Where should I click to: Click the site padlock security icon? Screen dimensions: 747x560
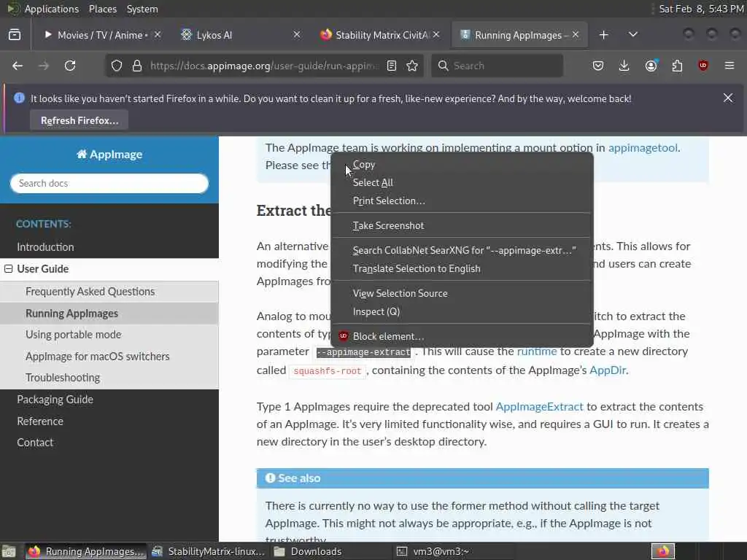point(136,66)
